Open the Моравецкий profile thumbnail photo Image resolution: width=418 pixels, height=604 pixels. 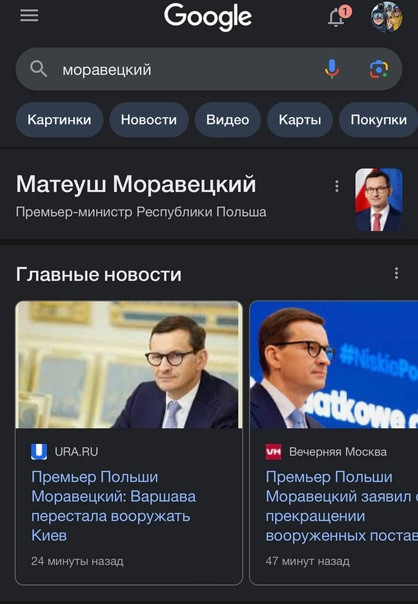[379, 200]
